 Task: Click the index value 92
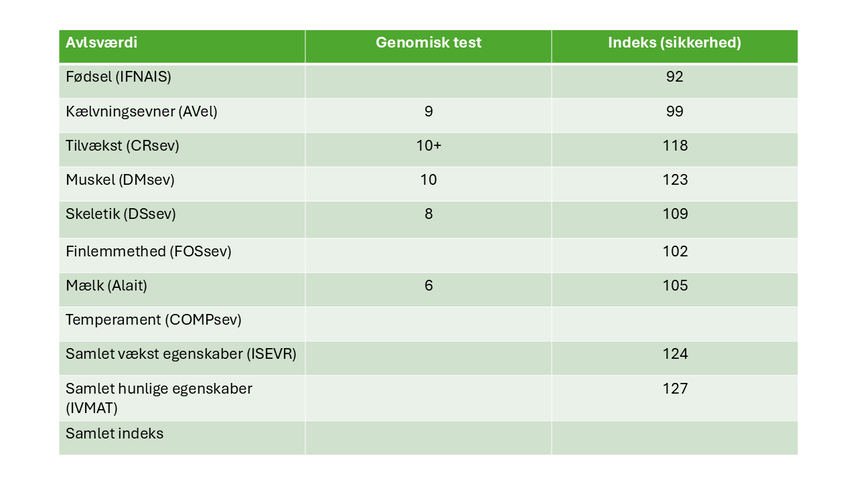674,78
